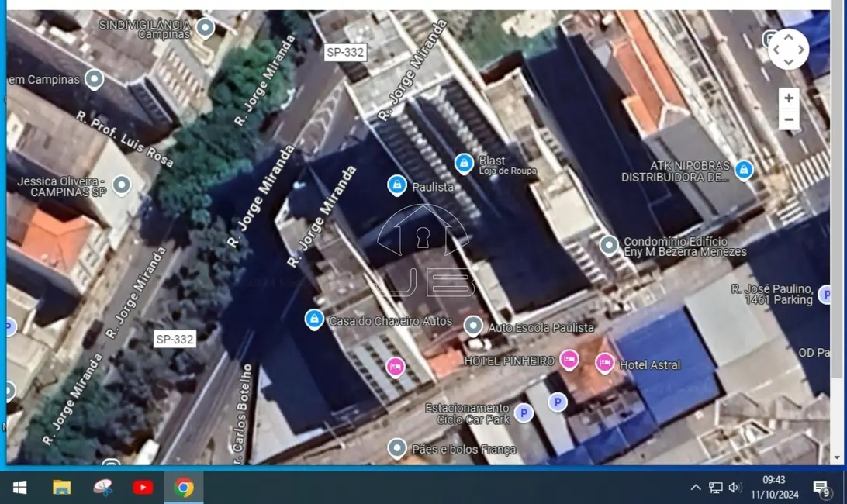Image resolution: width=847 pixels, height=504 pixels.
Task: Zoom in with the map plus button
Action: (788, 98)
